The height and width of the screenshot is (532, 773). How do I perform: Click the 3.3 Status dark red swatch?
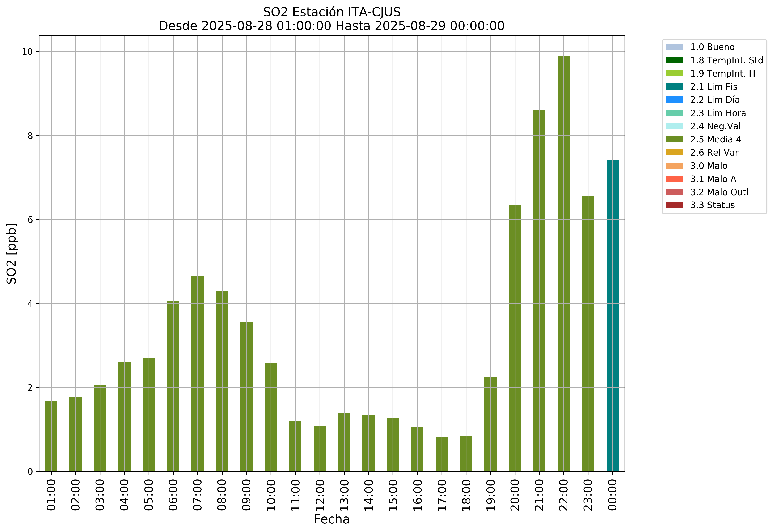click(x=674, y=205)
